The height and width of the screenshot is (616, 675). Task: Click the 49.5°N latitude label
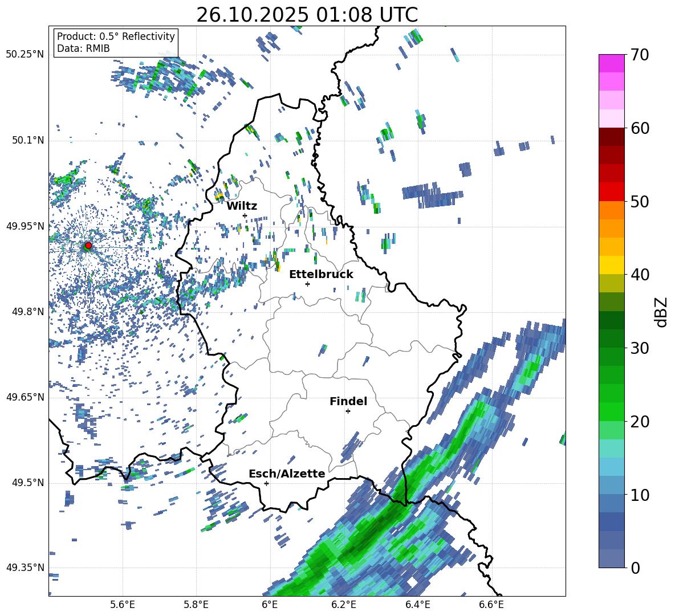click(27, 482)
